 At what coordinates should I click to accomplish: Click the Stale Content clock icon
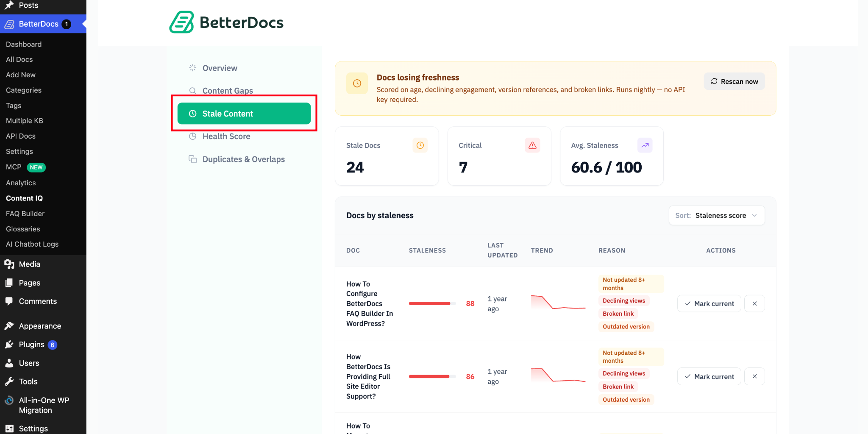[192, 114]
